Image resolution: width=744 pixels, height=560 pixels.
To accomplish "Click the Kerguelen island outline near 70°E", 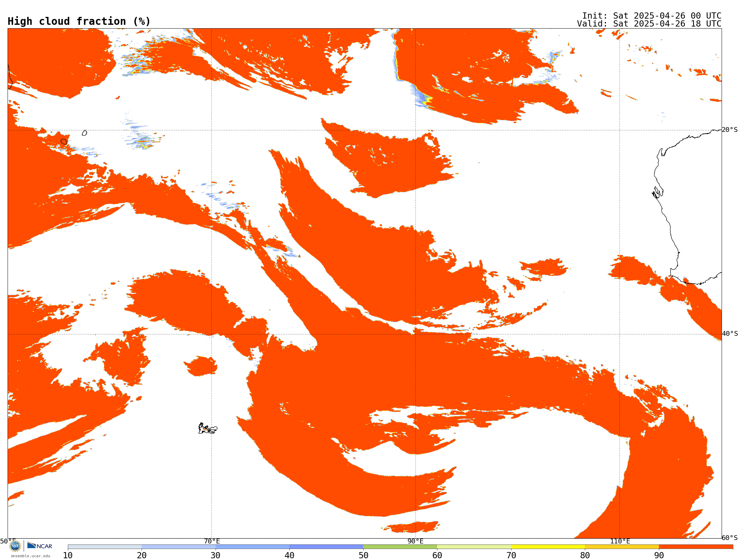I will (x=208, y=428).
